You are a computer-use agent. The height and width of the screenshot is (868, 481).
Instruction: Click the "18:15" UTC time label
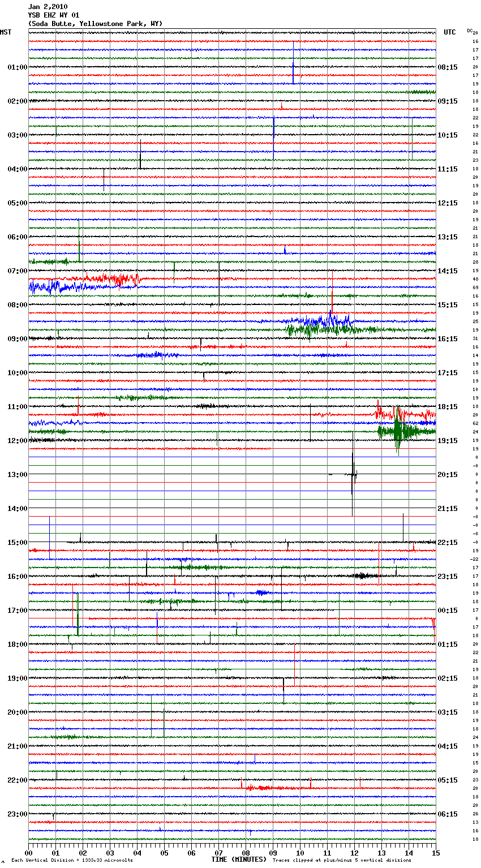pos(448,407)
